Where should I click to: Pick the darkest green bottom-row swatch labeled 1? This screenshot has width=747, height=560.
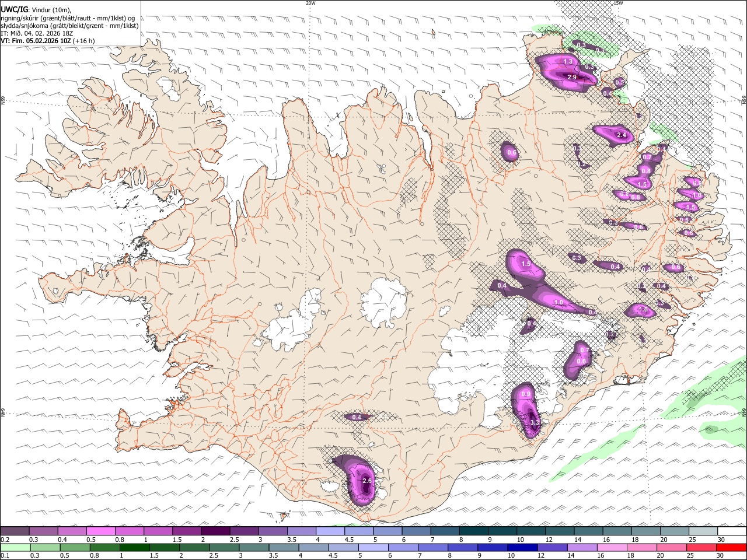tap(134, 547)
